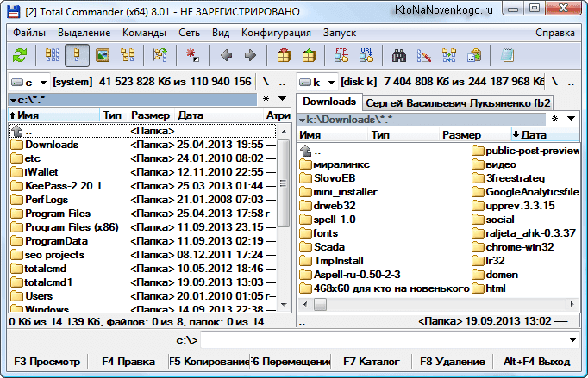The image size is (588, 378).
Task: Open the Справка menu
Action: 555,33
